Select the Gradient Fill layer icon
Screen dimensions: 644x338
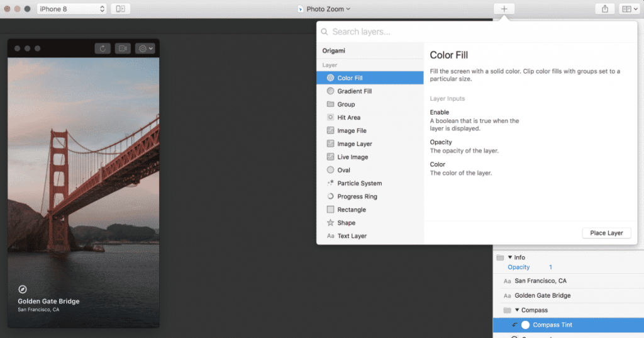tap(331, 91)
